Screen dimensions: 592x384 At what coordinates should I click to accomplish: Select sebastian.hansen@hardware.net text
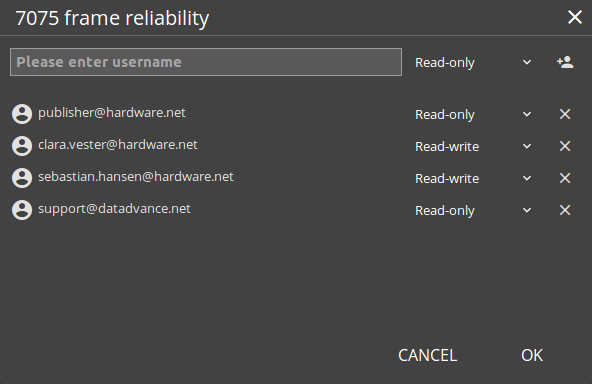pyautogui.click(x=136, y=177)
